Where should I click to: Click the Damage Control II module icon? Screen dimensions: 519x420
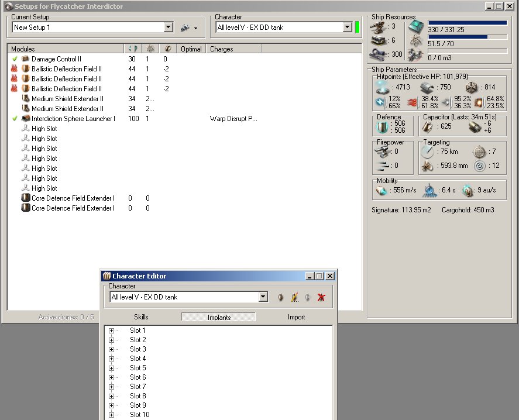pos(26,59)
